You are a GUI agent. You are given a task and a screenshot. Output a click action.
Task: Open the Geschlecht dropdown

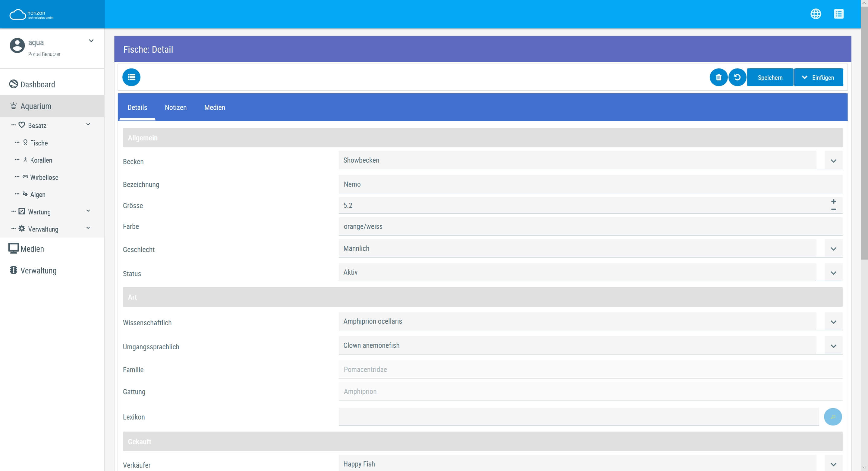(x=833, y=249)
